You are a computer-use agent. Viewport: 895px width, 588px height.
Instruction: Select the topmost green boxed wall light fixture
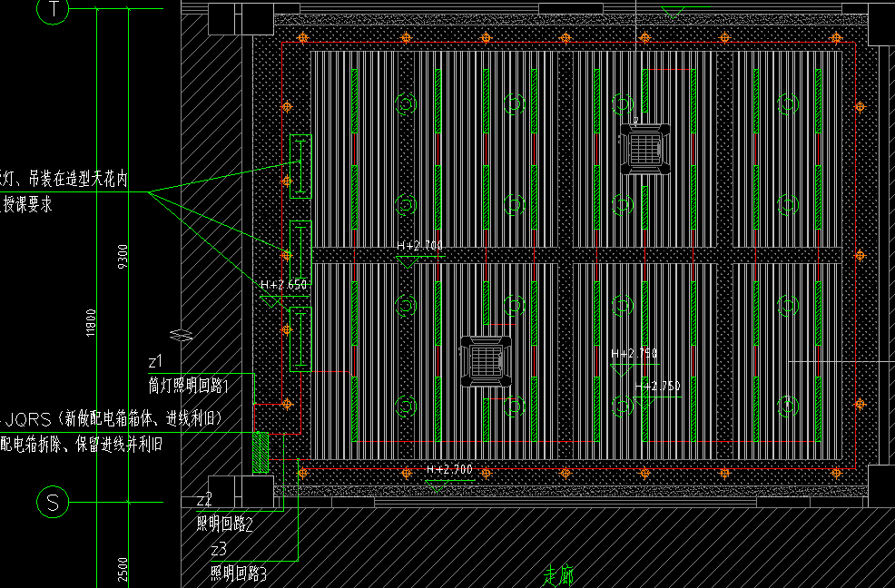300,167
